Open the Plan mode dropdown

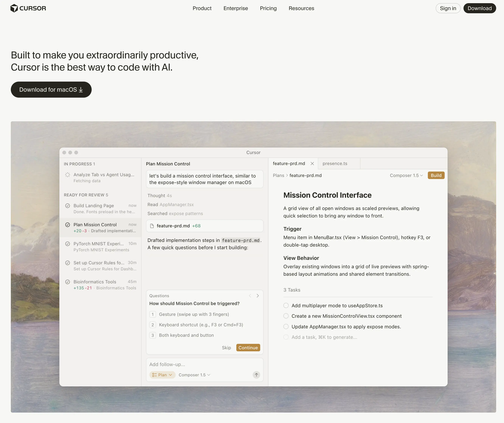coord(162,375)
